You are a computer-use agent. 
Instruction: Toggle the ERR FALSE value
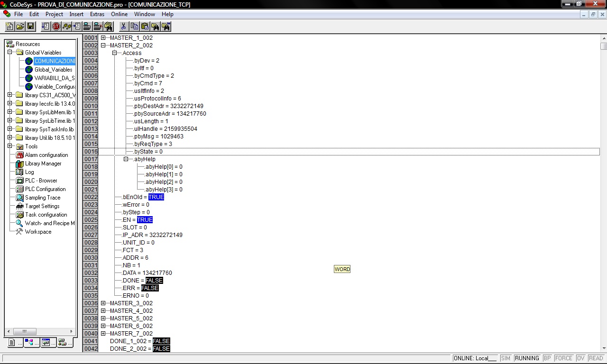[x=150, y=288]
